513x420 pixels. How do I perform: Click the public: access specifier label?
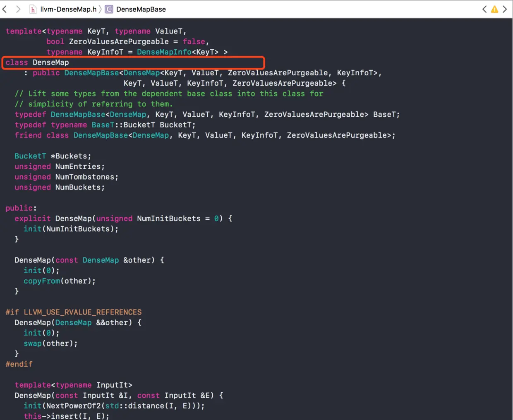pos(21,208)
